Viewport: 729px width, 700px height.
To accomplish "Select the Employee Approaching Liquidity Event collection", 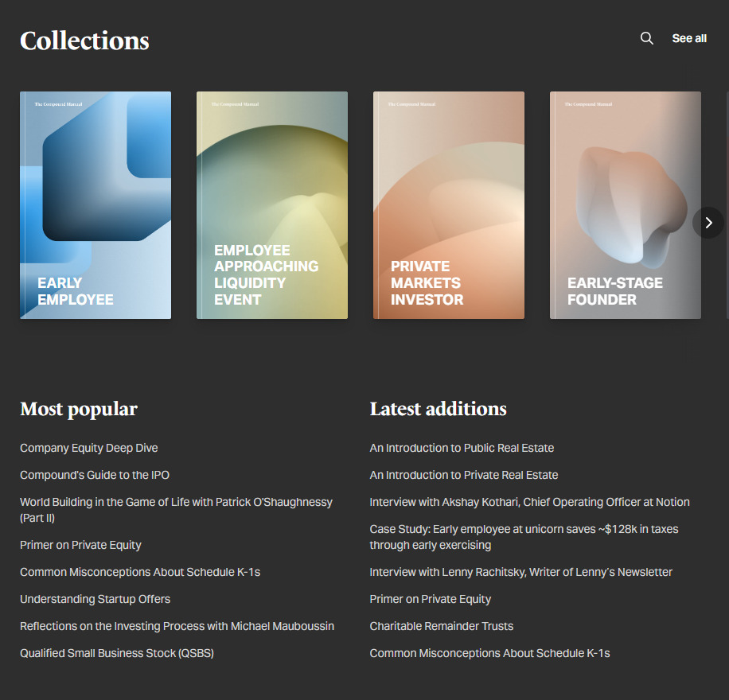I will point(272,205).
